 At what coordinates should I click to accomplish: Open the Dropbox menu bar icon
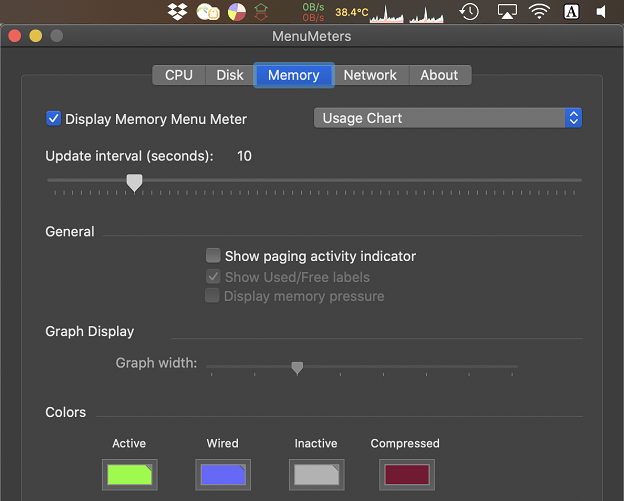pos(177,12)
